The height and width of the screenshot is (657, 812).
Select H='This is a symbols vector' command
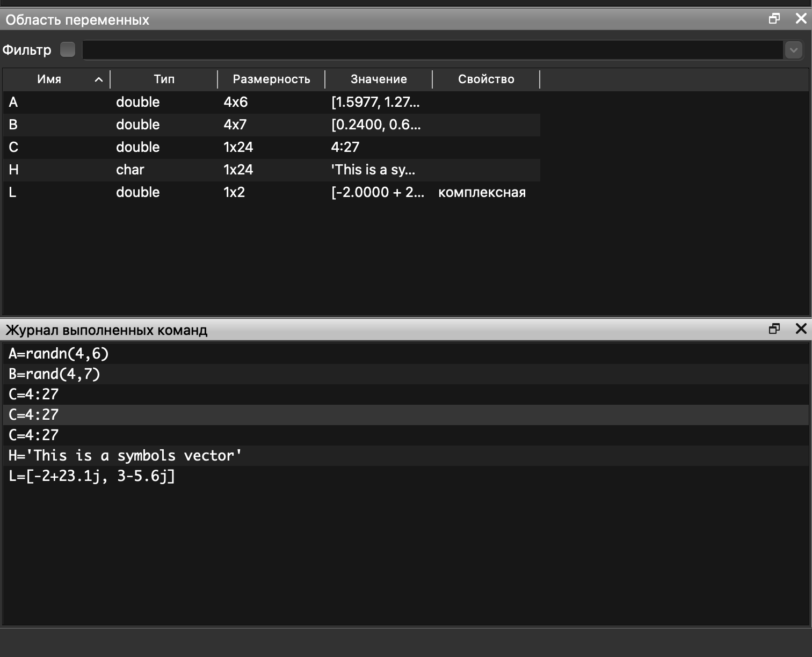tap(125, 456)
